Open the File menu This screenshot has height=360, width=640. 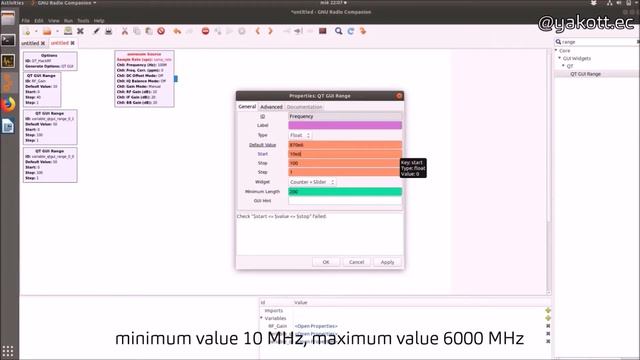26,20
